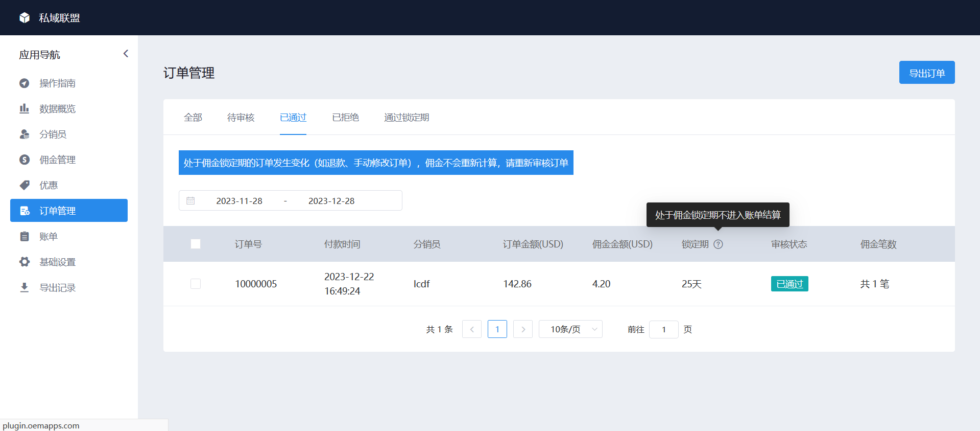The height and width of the screenshot is (431, 980).
Task: Click page number 1 button
Action: (x=497, y=329)
